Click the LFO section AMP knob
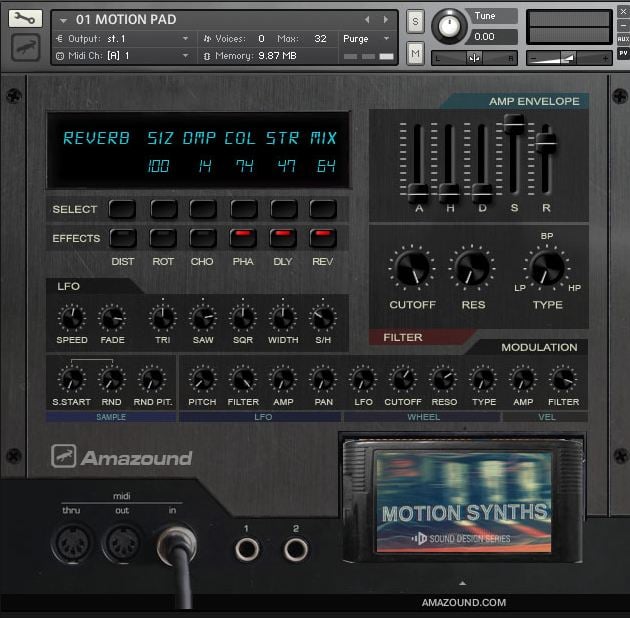The width and height of the screenshot is (630, 618). click(x=283, y=379)
